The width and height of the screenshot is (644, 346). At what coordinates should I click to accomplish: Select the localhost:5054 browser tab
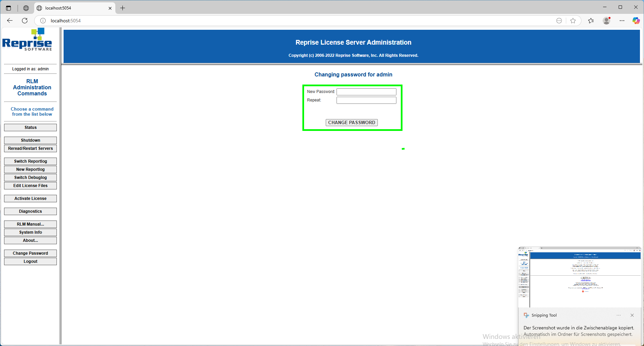[74, 8]
